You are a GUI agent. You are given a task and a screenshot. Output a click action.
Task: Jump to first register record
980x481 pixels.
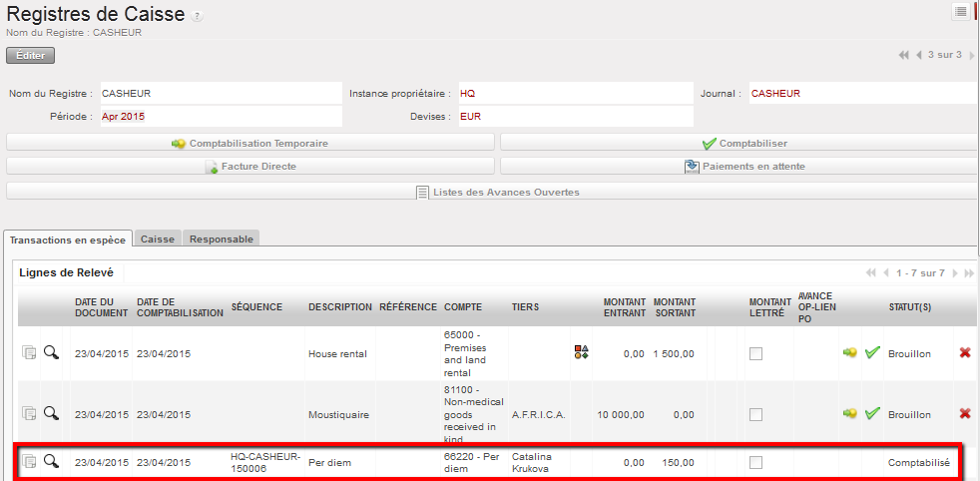point(903,55)
